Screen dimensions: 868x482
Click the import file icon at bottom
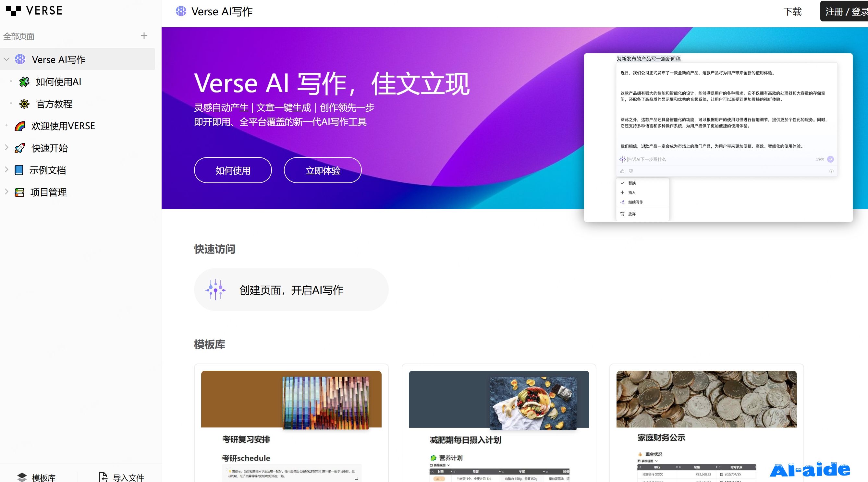tap(103, 477)
